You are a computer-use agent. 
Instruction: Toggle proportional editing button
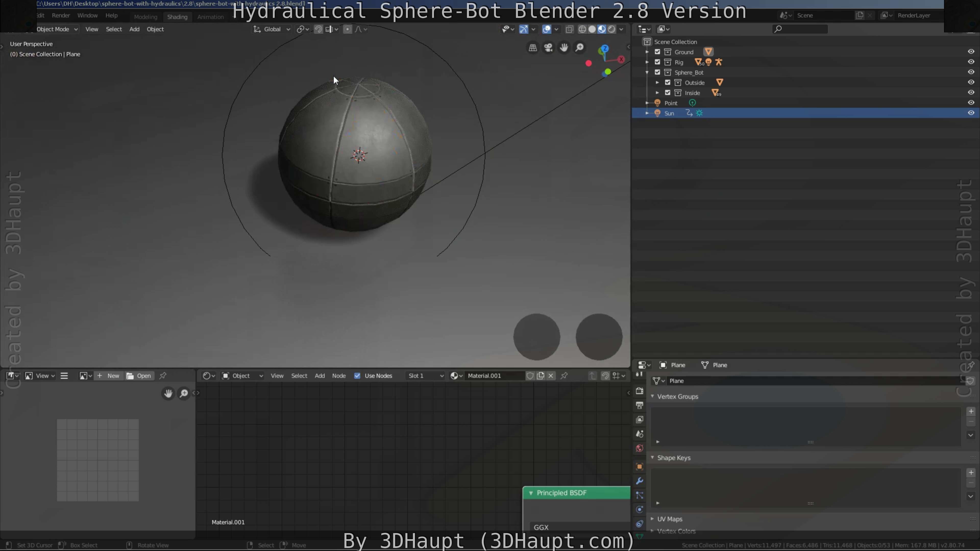coord(347,29)
